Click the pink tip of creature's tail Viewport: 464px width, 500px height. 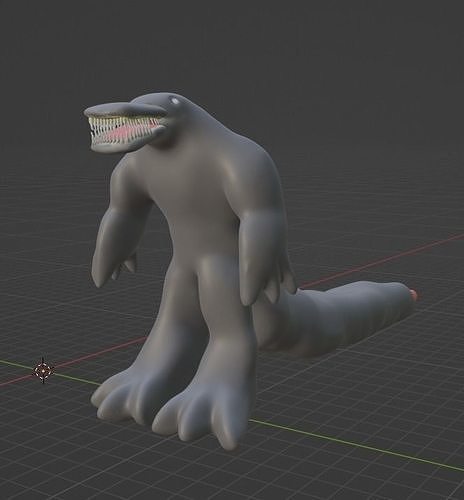414,295
